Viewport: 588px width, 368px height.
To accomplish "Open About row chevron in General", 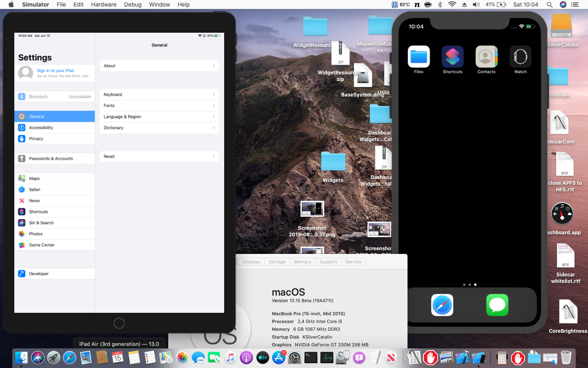I will 214,66.
